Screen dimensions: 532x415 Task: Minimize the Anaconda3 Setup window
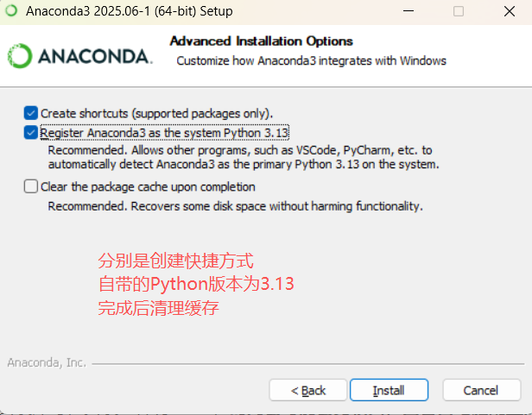408,11
